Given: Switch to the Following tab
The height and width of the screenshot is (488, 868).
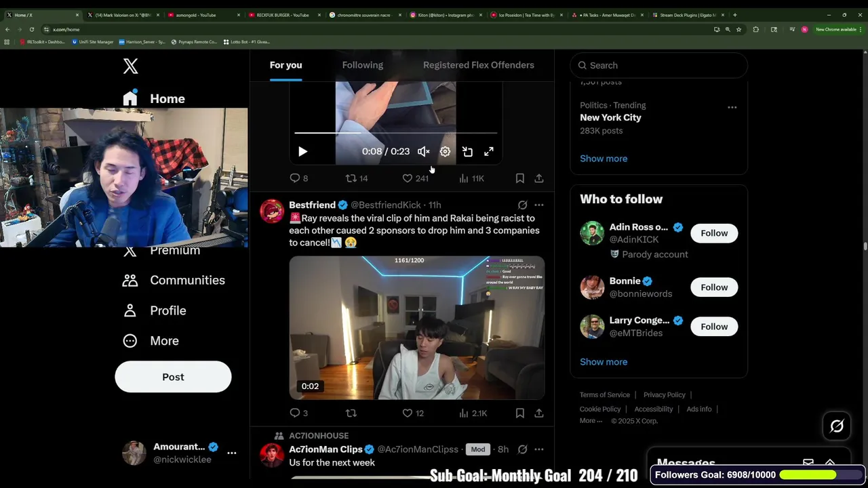Looking at the screenshot, I should click(x=363, y=65).
